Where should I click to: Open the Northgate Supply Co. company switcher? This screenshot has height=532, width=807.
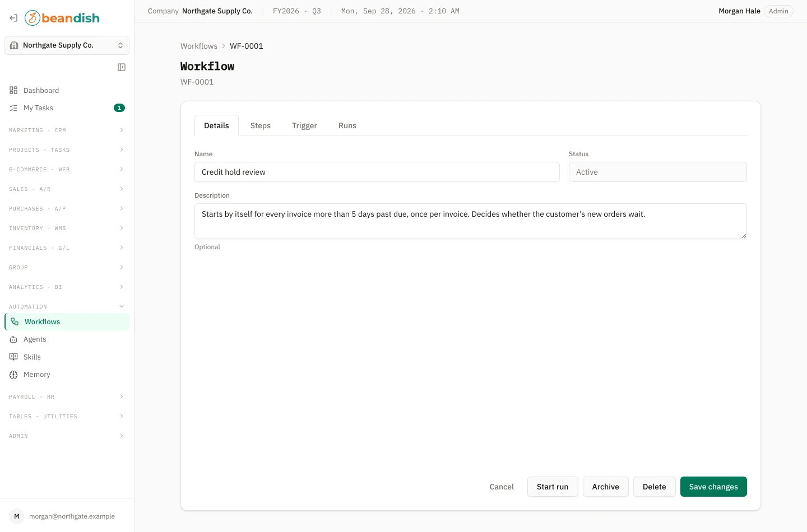pyautogui.click(x=67, y=45)
